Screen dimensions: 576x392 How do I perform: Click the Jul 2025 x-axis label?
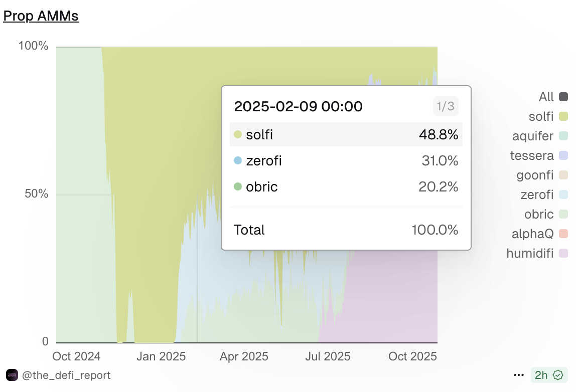328,357
